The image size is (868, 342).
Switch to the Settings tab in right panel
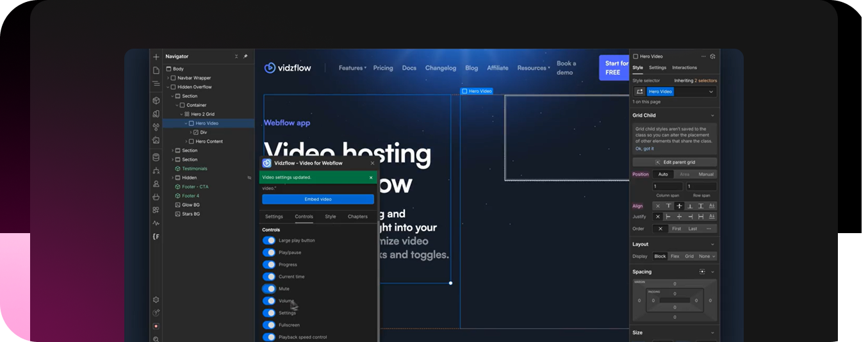[x=657, y=68]
